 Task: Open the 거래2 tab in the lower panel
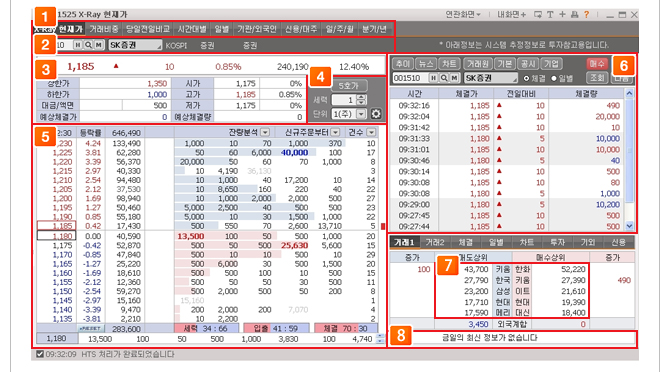[435, 242]
